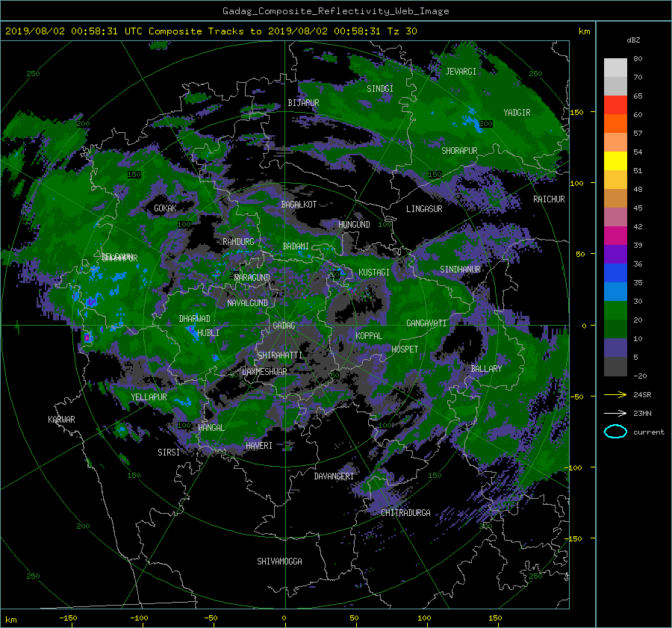Select the HUBLI city label
Viewport: 672px width, 628px height.
(x=208, y=332)
